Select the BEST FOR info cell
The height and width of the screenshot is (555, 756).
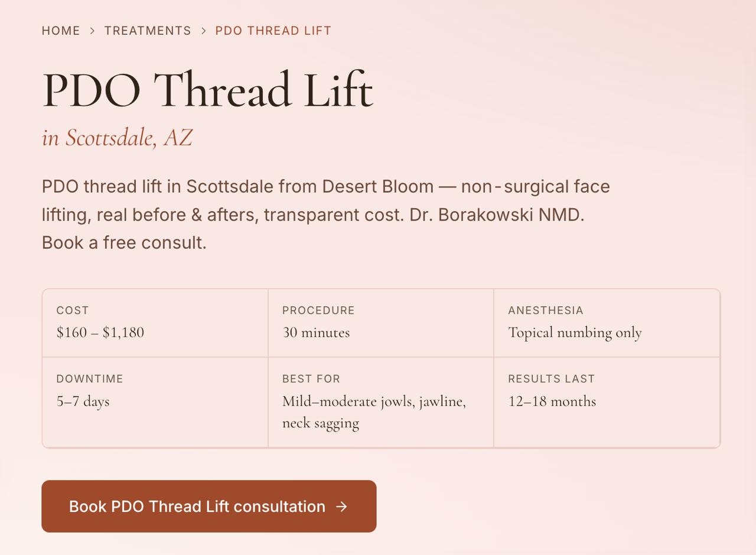click(381, 403)
